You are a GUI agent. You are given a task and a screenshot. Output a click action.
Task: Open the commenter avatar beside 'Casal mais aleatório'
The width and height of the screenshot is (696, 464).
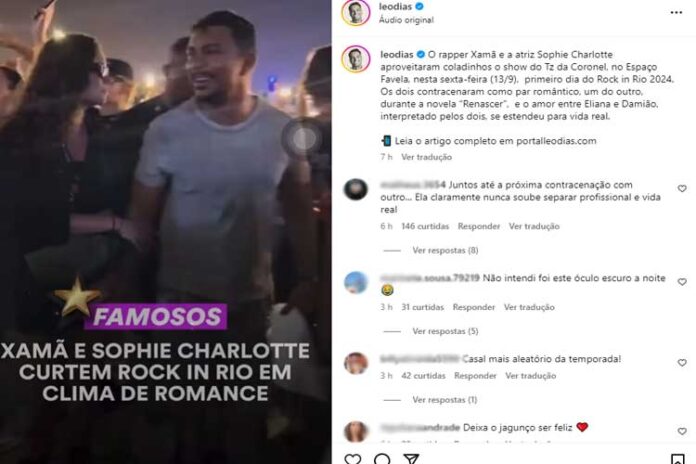[356, 363]
